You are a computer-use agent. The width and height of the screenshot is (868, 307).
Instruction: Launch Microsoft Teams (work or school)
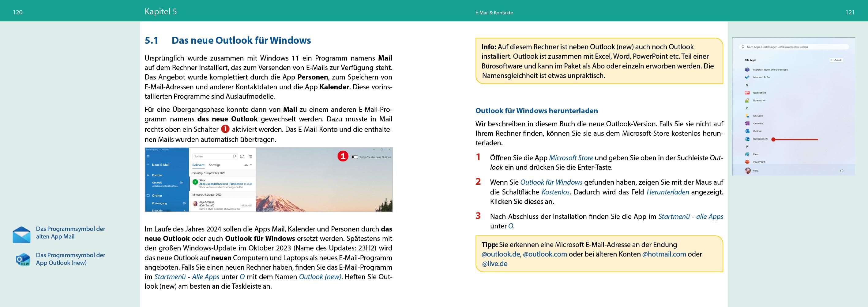click(x=766, y=70)
